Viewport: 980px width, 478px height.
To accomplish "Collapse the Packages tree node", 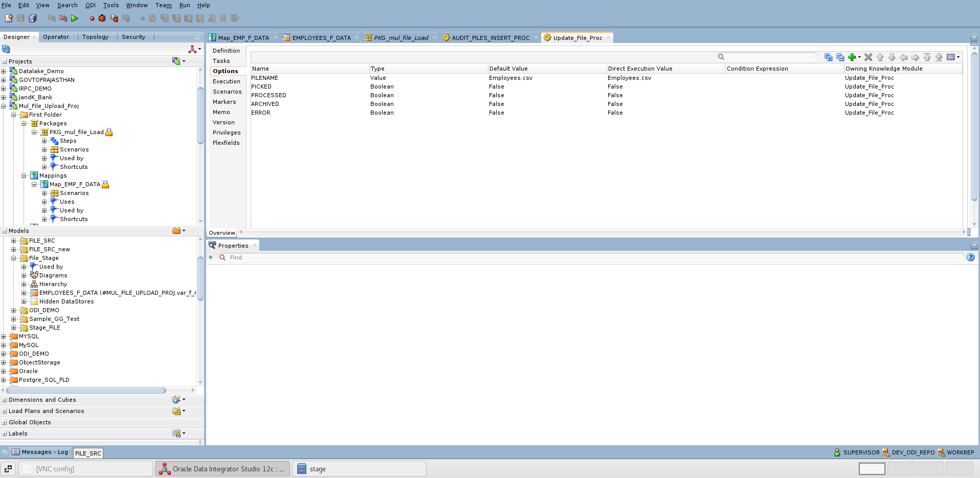I will (24, 123).
